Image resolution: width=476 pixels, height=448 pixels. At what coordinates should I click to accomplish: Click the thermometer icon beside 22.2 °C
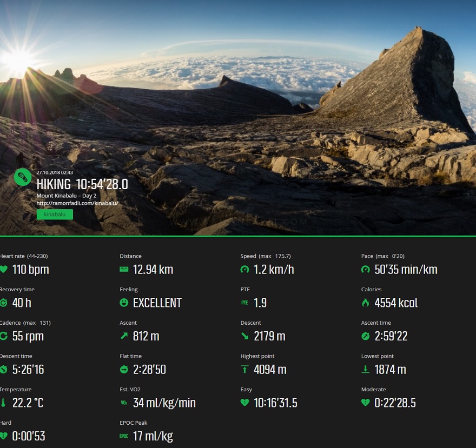pos(3,403)
